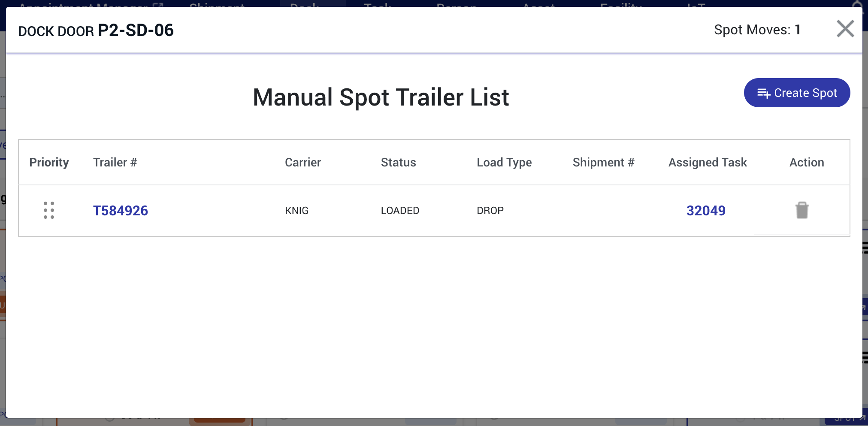Select the KNIG carrier cell
The height and width of the screenshot is (426, 868).
click(x=297, y=211)
